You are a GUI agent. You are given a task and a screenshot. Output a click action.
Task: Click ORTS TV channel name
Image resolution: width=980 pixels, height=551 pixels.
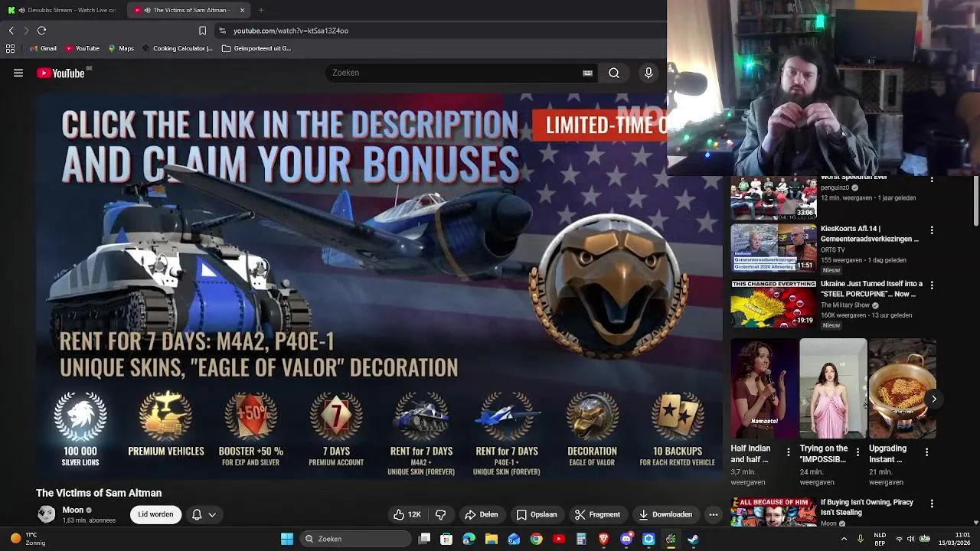click(833, 249)
